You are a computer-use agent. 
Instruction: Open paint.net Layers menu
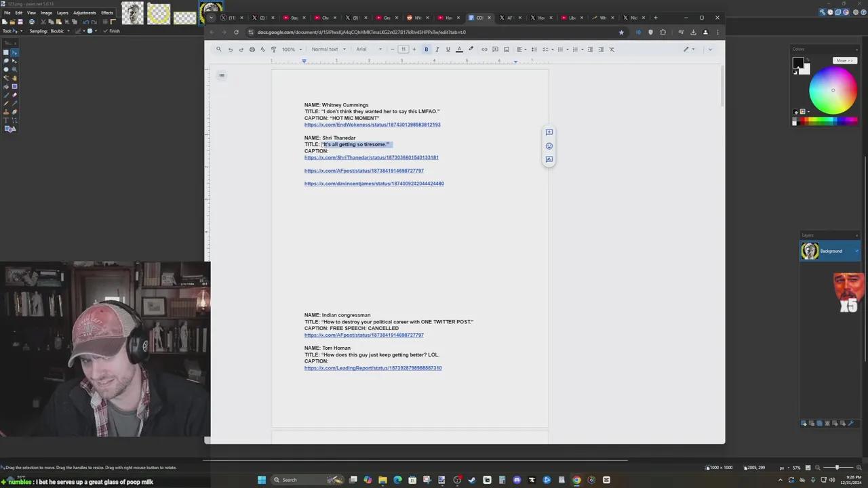tap(62, 13)
